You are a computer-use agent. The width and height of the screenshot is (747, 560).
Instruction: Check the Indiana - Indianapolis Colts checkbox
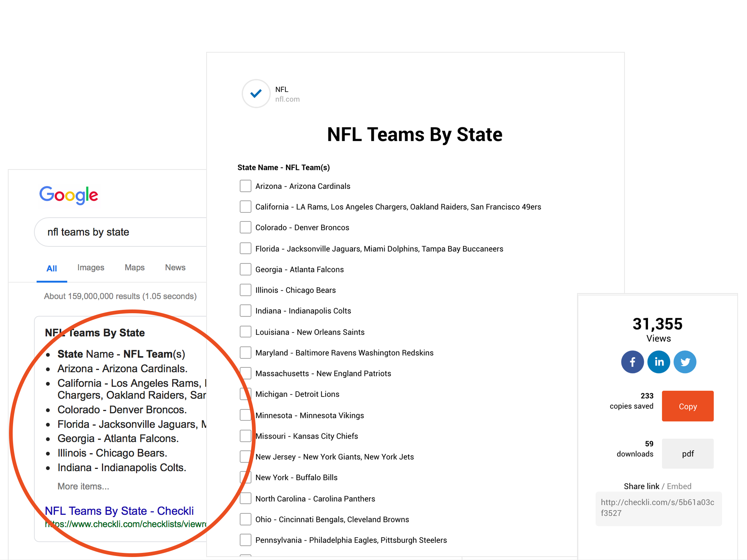pyautogui.click(x=245, y=311)
